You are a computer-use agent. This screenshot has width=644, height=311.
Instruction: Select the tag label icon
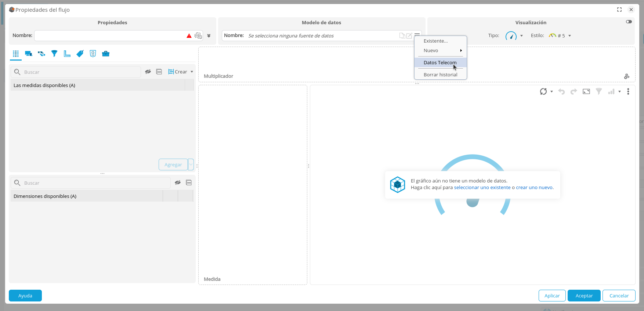coord(80,54)
